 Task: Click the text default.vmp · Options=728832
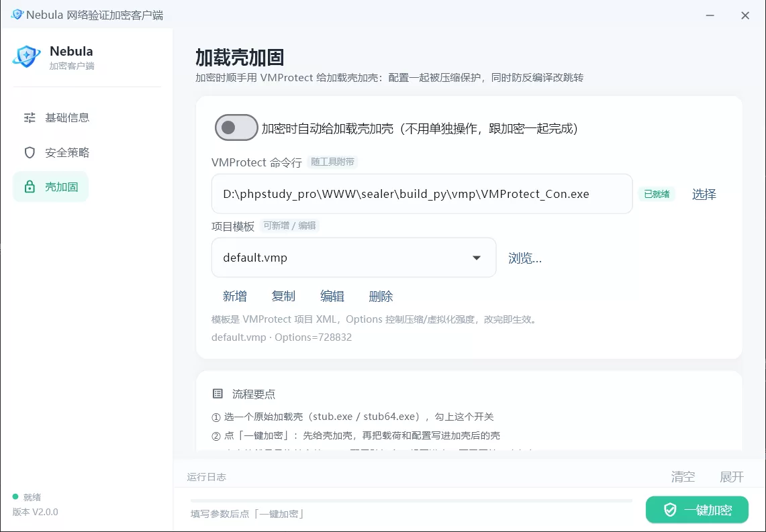pos(281,337)
